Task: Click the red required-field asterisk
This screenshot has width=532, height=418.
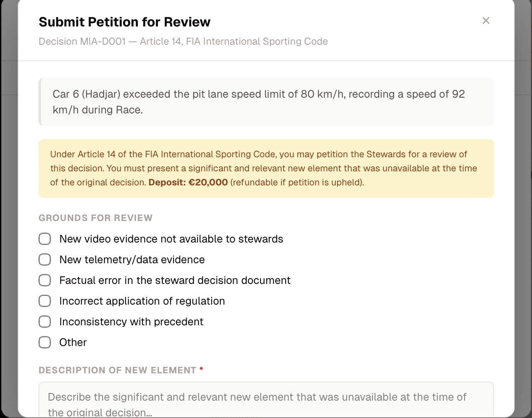Action: (x=202, y=370)
